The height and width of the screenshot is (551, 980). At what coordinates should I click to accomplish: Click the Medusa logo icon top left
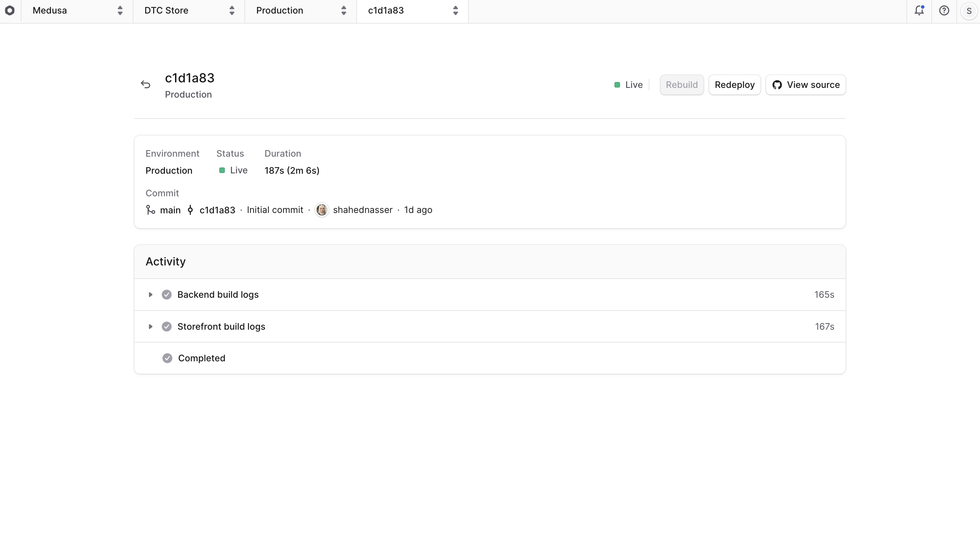pyautogui.click(x=10, y=11)
